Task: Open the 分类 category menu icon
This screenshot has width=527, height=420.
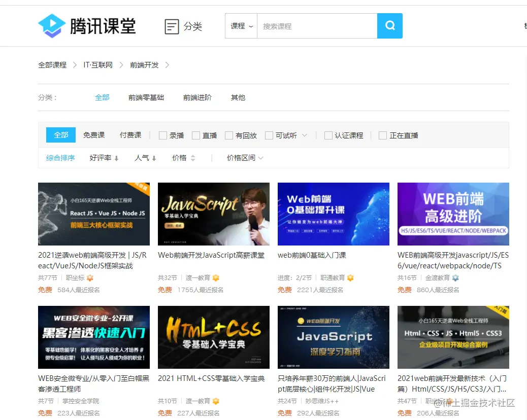Action: [x=172, y=26]
